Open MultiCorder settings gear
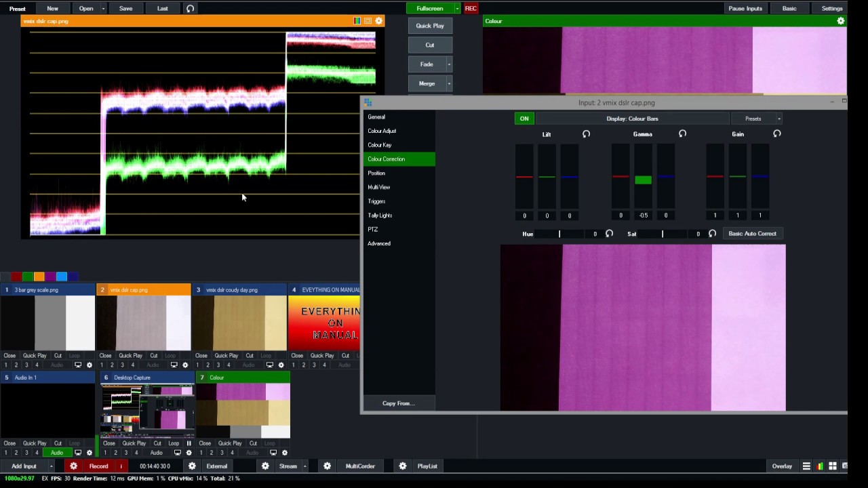Image resolution: width=868 pixels, height=488 pixels. click(327, 466)
